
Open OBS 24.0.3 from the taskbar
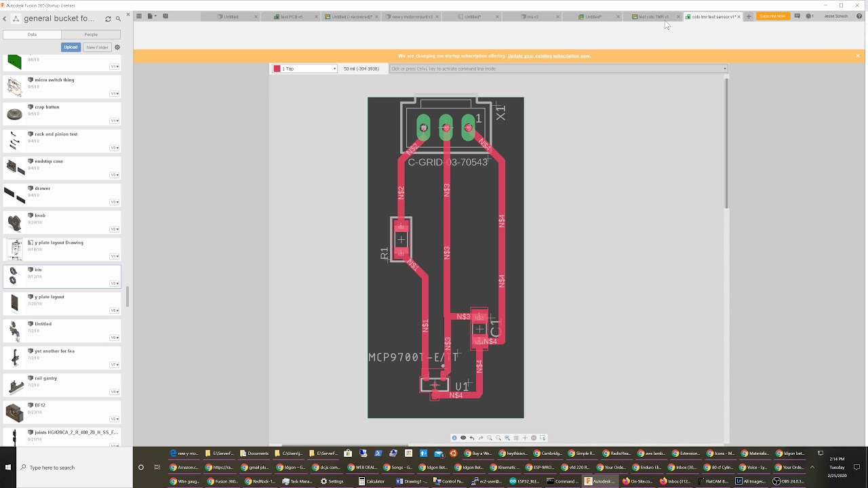click(789, 481)
